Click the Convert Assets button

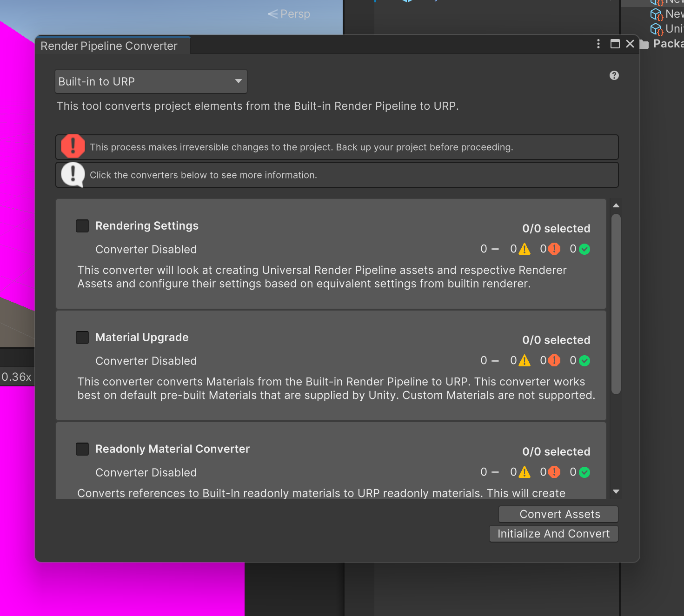pyautogui.click(x=558, y=514)
